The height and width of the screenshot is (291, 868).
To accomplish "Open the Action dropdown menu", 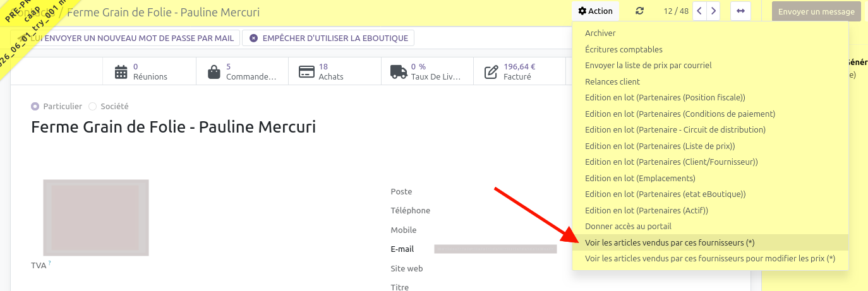I will click(596, 11).
